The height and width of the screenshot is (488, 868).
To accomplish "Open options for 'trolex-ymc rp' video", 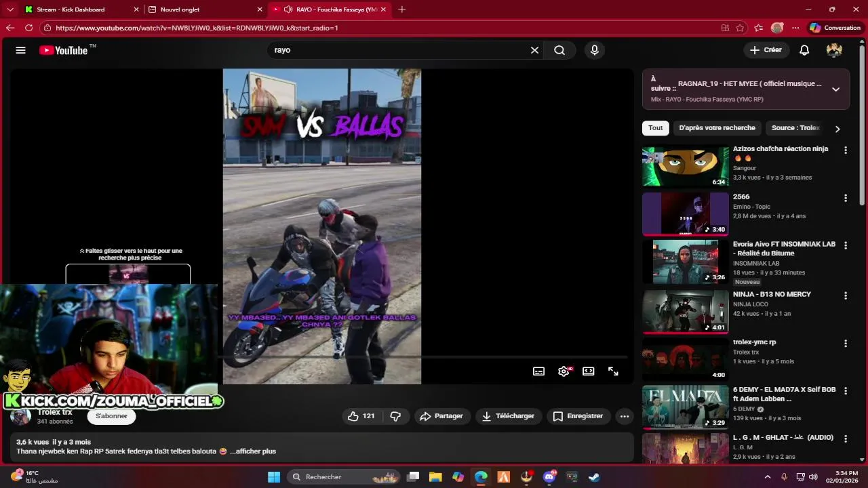I will tap(845, 343).
